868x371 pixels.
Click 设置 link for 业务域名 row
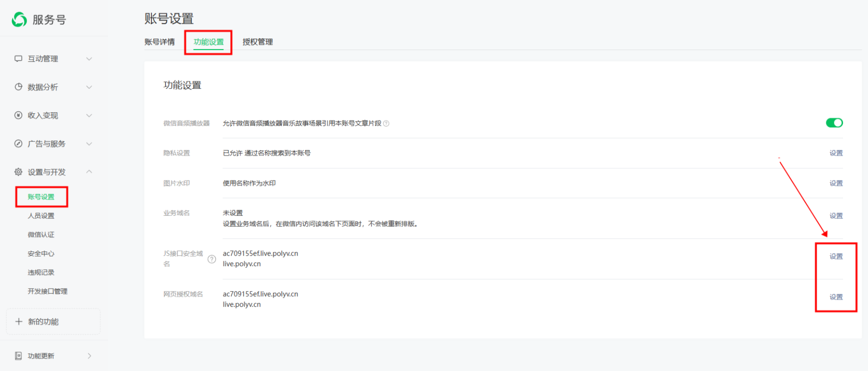point(836,216)
